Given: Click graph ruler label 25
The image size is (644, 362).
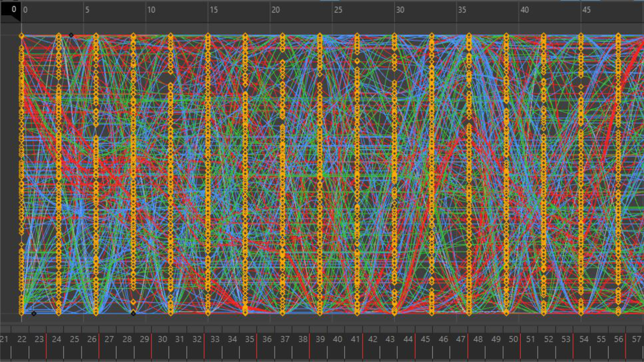Looking at the screenshot, I should tap(338, 10).
